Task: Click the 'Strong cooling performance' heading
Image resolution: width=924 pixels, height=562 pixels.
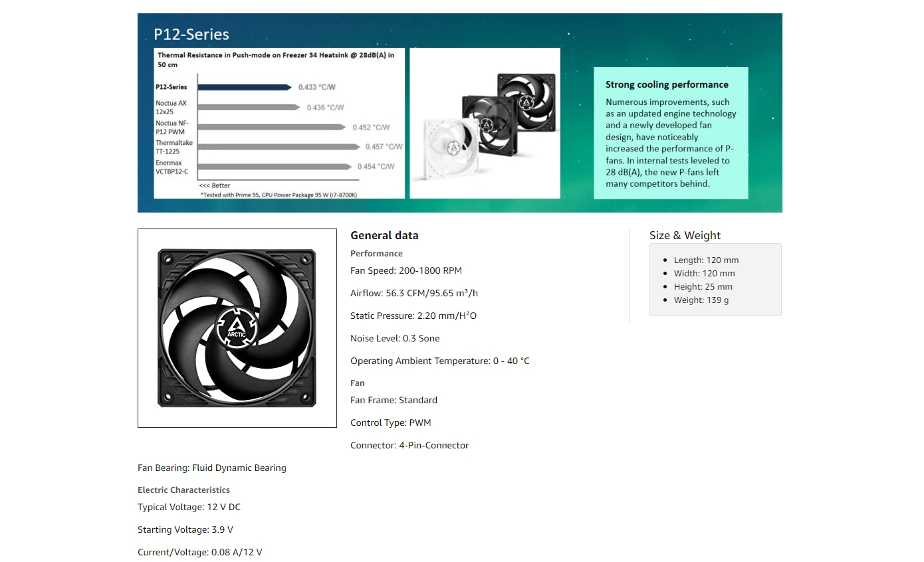Action: tap(667, 84)
